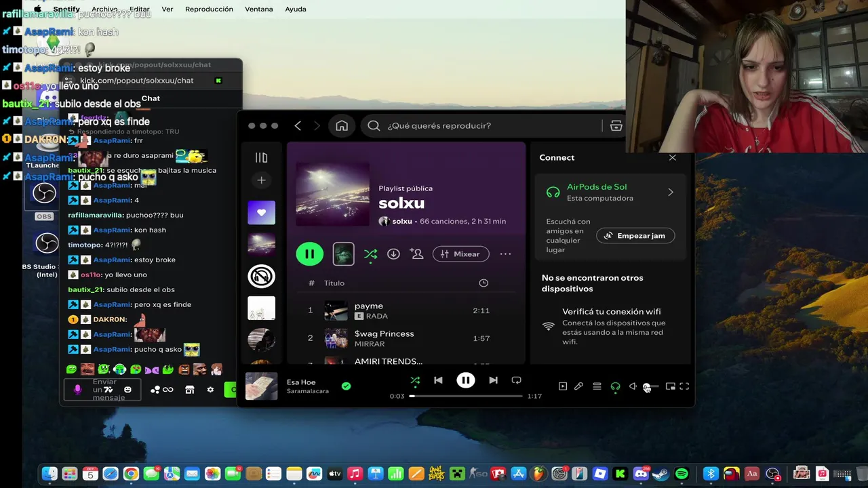Collapse Your Library sidebar icon
868x488 pixels.
(x=261, y=157)
